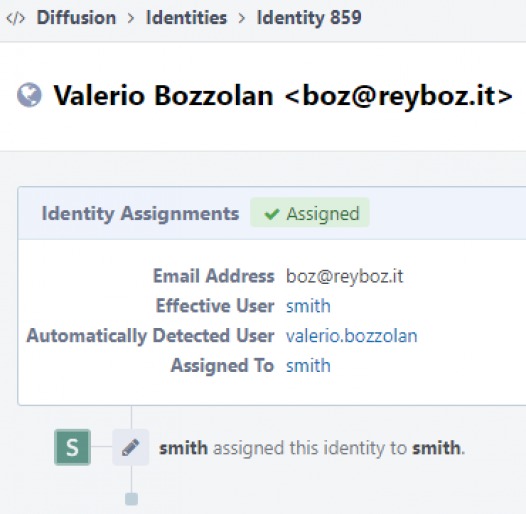Open the last bold smith timeline link

[436, 448]
